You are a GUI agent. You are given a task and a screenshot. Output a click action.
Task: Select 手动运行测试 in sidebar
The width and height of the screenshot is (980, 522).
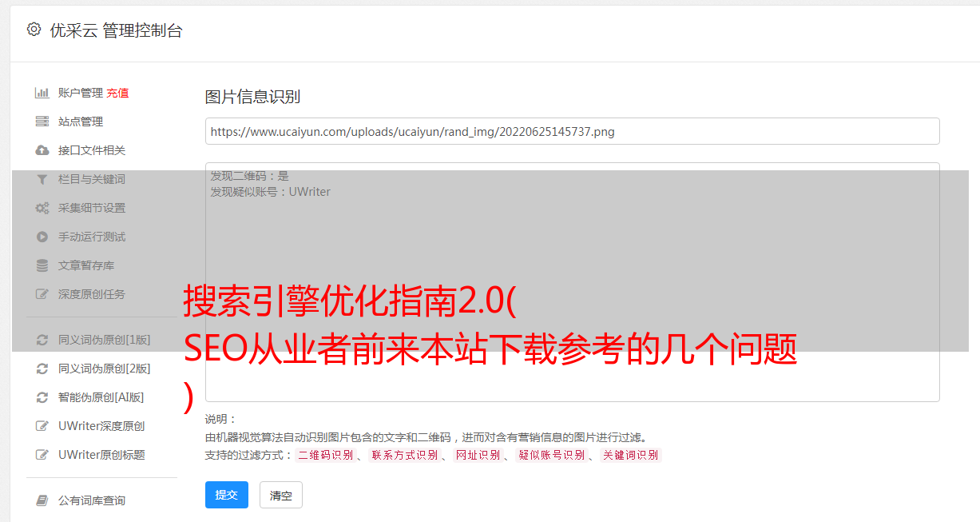[x=92, y=237]
